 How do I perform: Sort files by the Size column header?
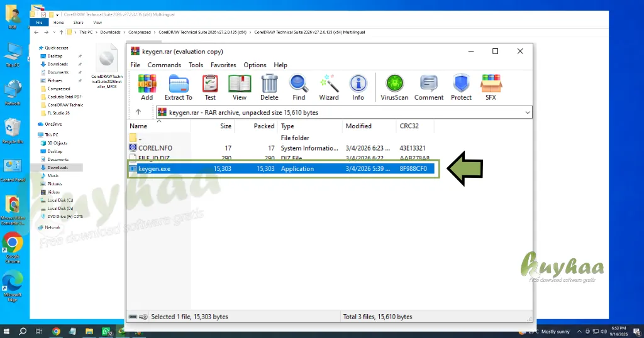[x=213, y=126]
